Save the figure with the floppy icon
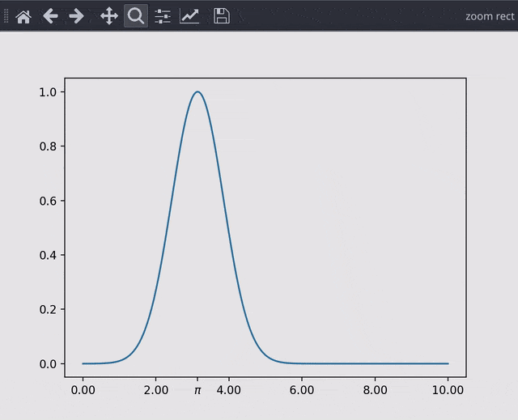 [x=222, y=16]
